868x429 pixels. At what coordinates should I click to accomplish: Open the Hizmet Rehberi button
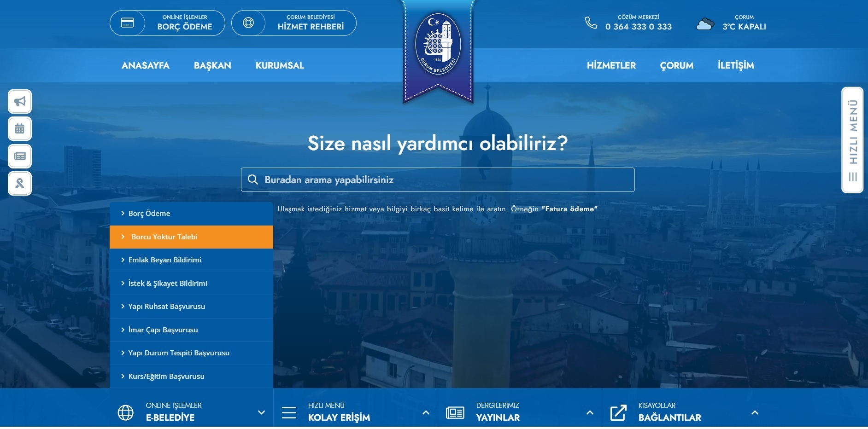point(294,23)
